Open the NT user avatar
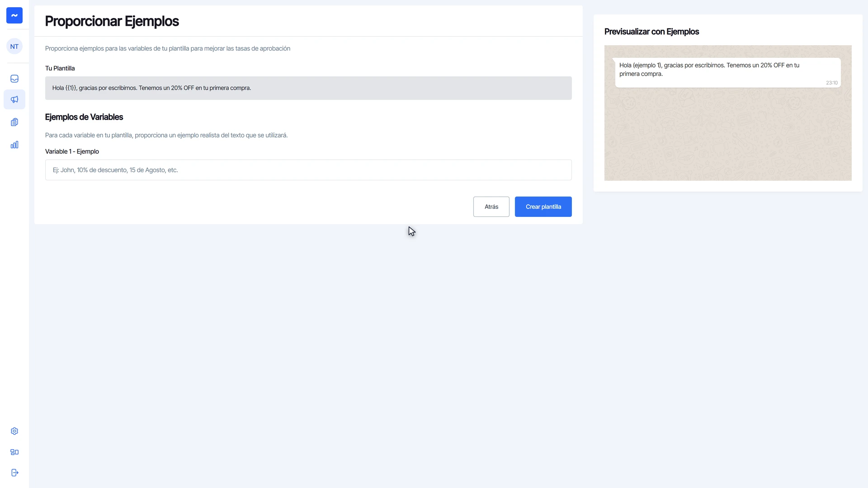This screenshot has width=868, height=488. point(14,47)
